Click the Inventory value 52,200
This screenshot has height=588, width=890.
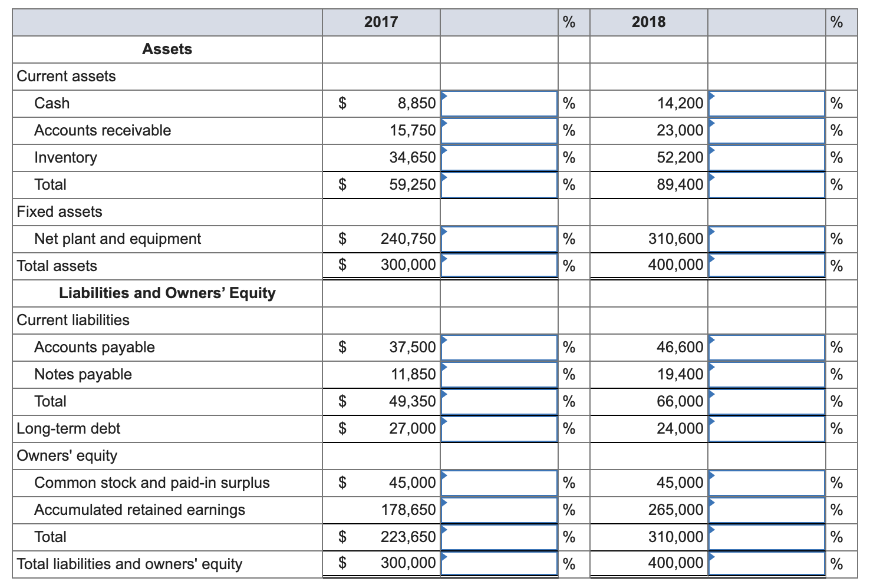click(x=680, y=158)
